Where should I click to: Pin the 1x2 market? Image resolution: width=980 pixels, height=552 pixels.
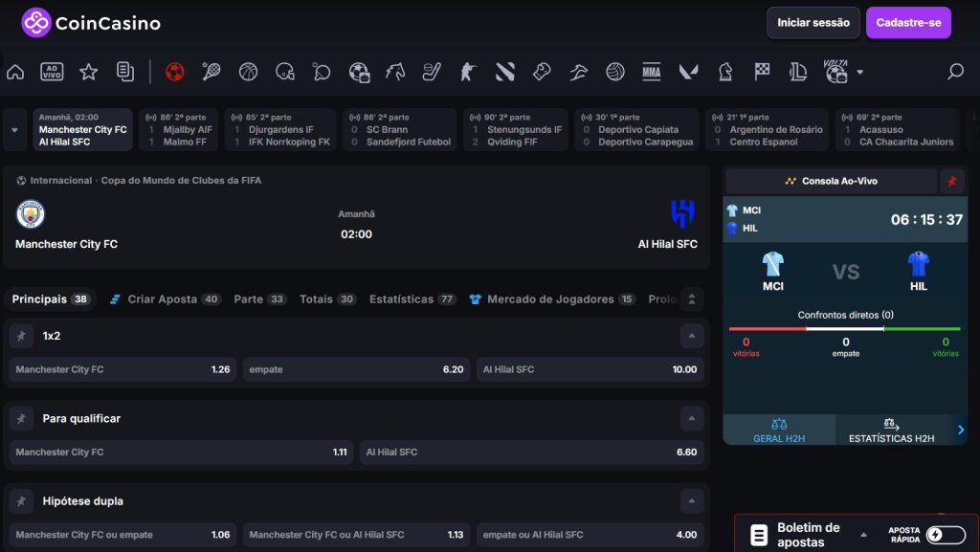click(x=21, y=336)
